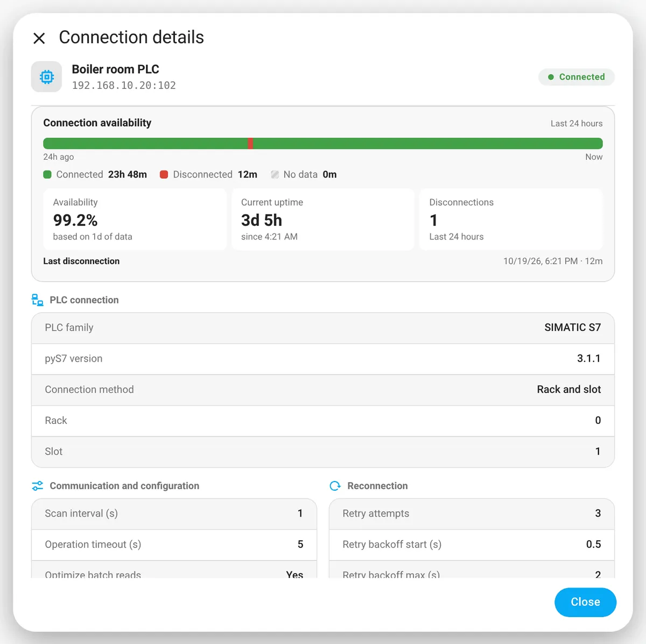
Task: Click the Scan interval (s) row
Action: tap(174, 514)
